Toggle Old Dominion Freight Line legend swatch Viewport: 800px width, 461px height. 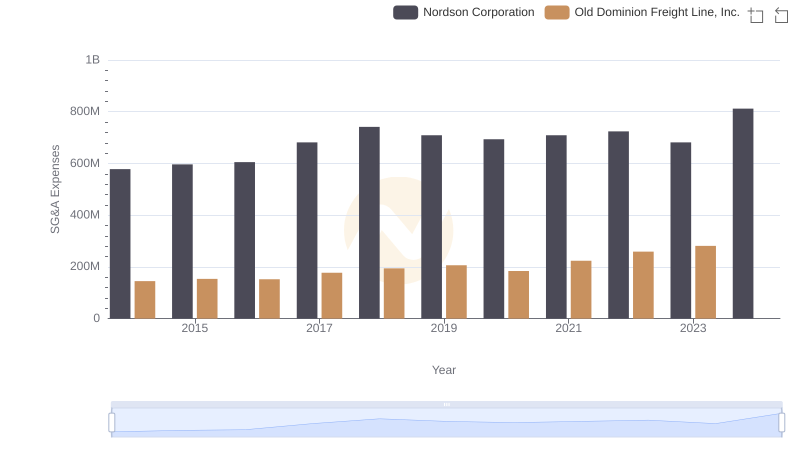click(x=557, y=12)
